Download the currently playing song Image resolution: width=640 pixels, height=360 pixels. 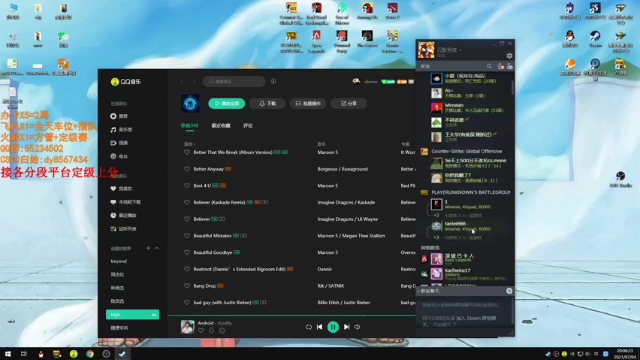(211, 331)
